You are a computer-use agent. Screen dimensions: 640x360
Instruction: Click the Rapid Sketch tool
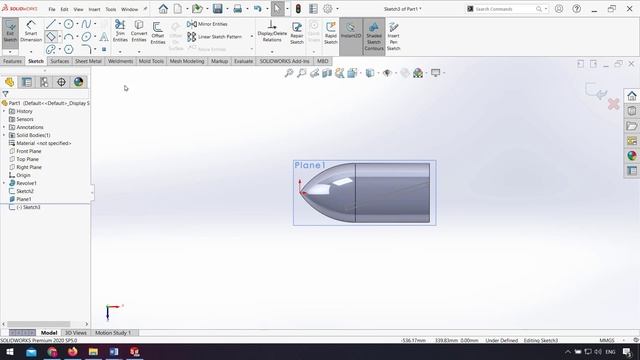[331, 33]
